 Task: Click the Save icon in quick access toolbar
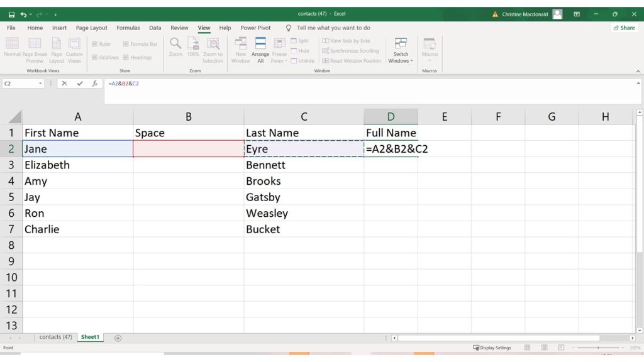11,14
